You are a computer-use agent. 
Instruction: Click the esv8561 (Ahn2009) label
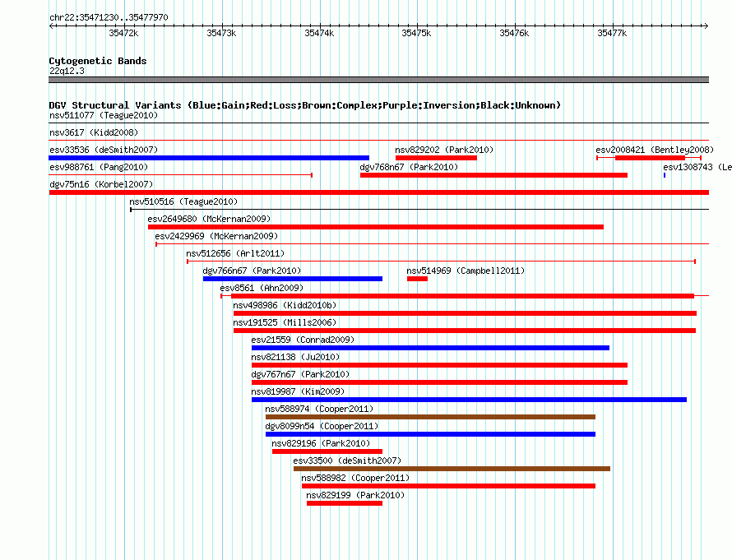[262, 288]
